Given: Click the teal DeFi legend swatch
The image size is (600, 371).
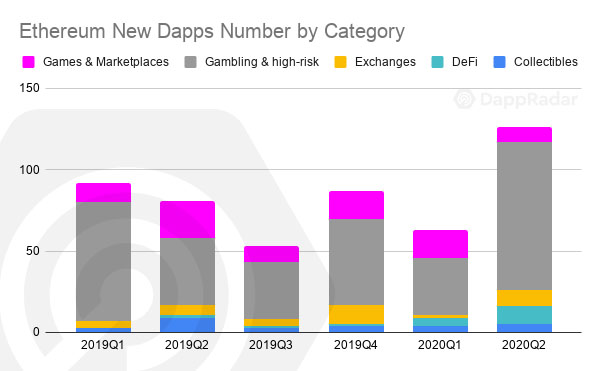Looking at the screenshot, I should (437, 62).
